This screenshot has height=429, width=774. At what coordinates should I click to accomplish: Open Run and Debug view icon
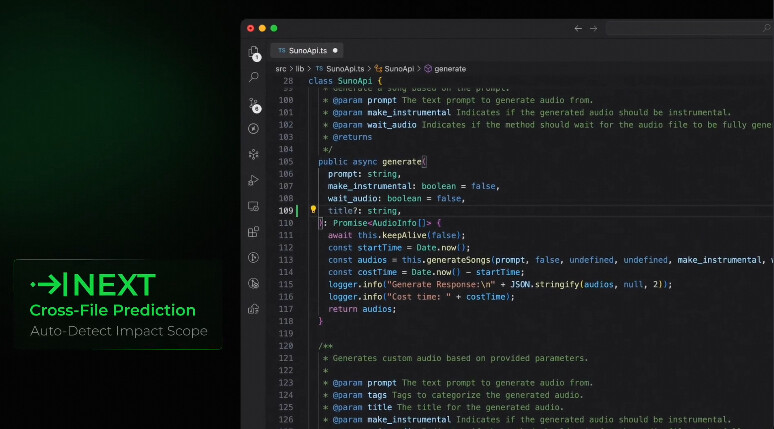(x=253, y=180)
